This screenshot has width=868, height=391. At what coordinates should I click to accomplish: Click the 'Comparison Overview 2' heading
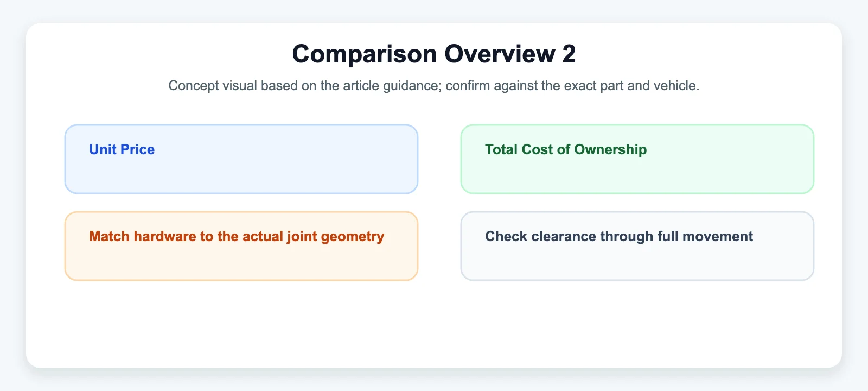coord(434,54)
